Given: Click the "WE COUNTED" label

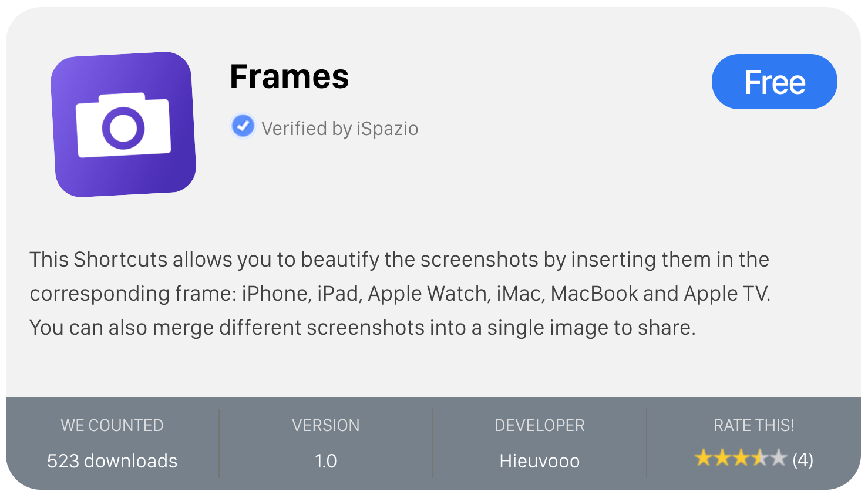Looking at the screenshot, I should 112,425.
